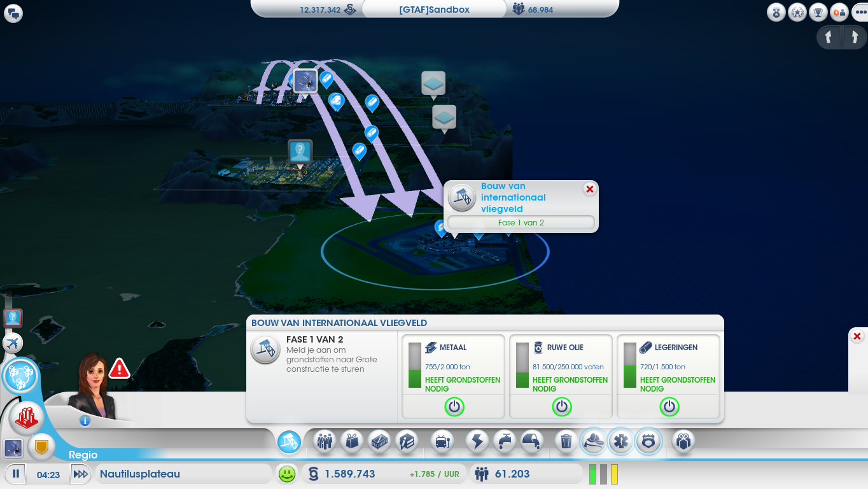
Task: Open the residential zones people icon
Action: (325, 441)
